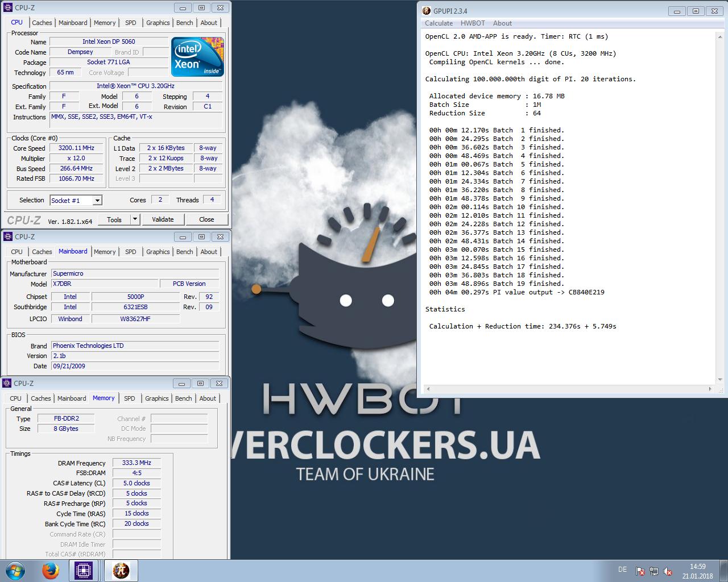Image resolution: width=728 pixels, height=582 pixels.
Task: Click the top CPU-Z window title icon
Action: (x=8, y=7)
